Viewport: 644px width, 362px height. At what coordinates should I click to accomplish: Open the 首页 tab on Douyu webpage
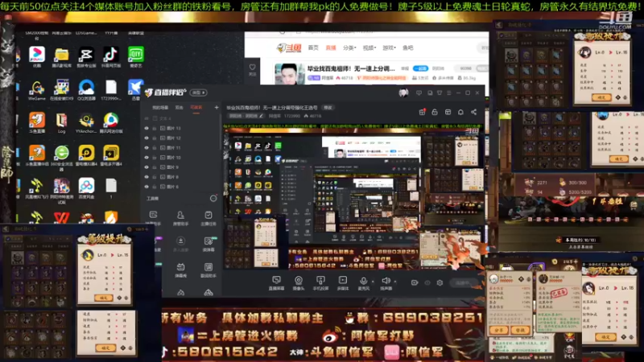[313, 48]
